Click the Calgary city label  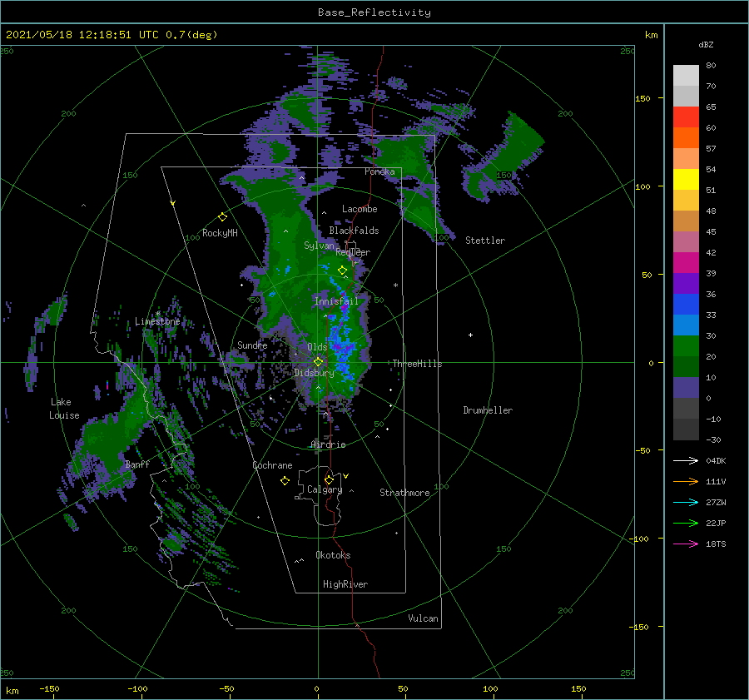pyautogui.click(x=325, y=489)
